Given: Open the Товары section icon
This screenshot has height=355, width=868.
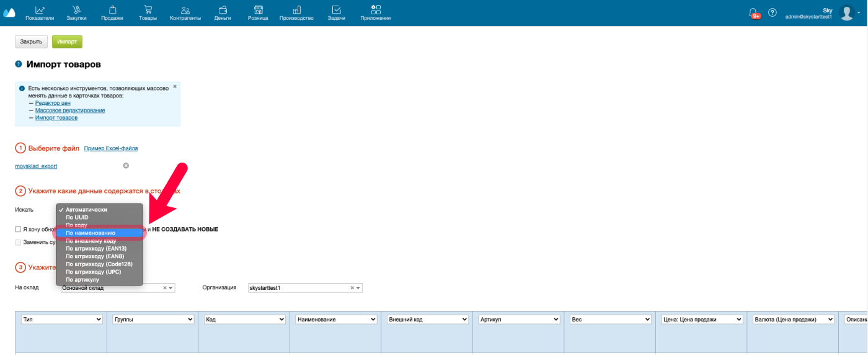Looking at the screenshot, I should click(x=148, y=10).
